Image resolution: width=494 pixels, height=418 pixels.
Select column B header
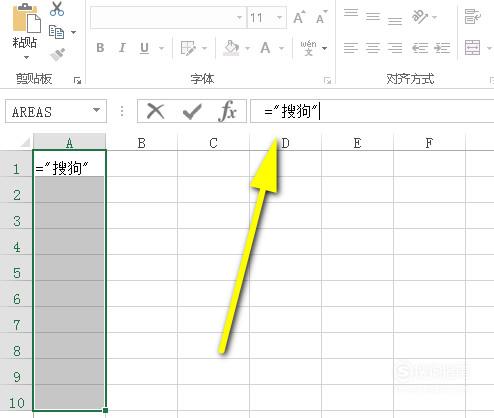click(142, 143)
